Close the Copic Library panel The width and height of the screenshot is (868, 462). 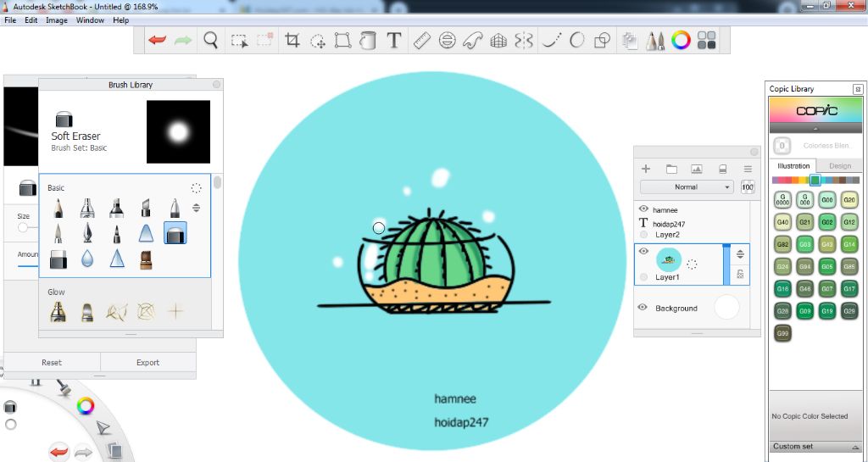pos(858,88)
